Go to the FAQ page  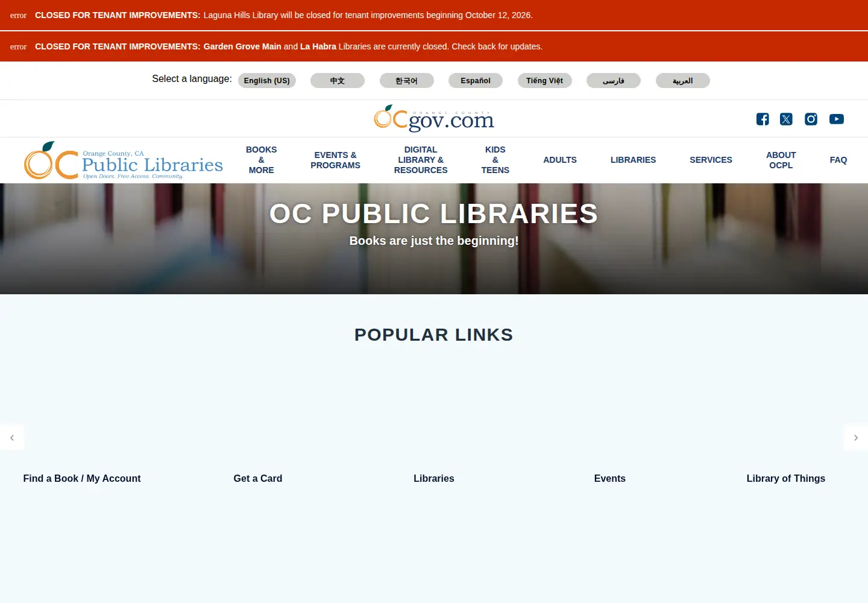[x=838, y=160]
